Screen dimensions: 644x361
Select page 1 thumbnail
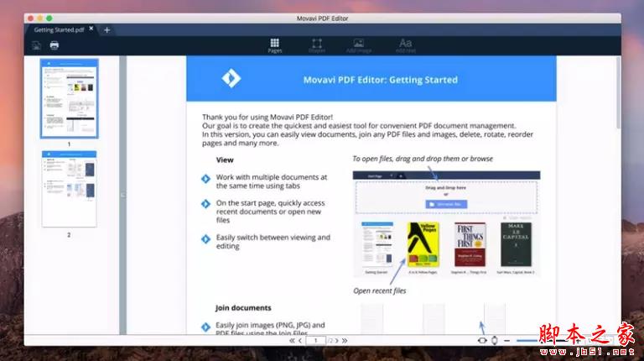tap(69, 98)
